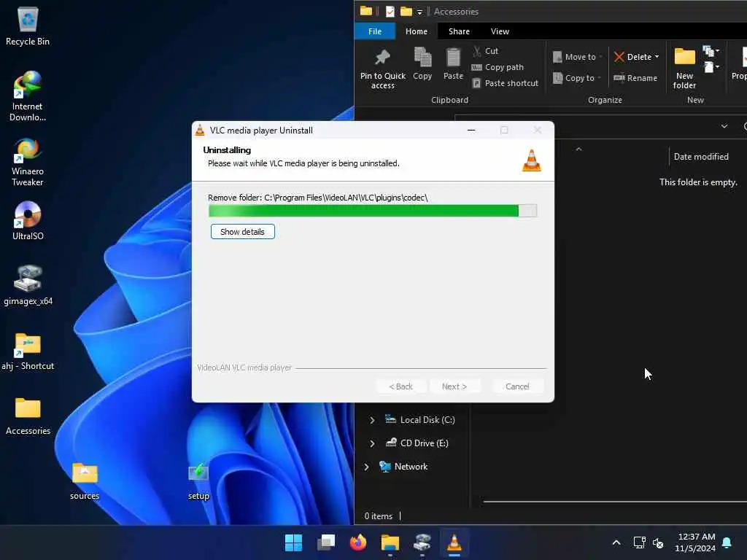This screenshot has width=747, height=560.
Task: Expand the Local Disk (C:) tree node
Action: 372,420
